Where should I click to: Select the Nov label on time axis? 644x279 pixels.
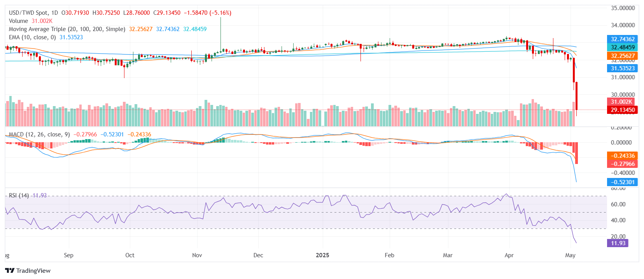197,255
